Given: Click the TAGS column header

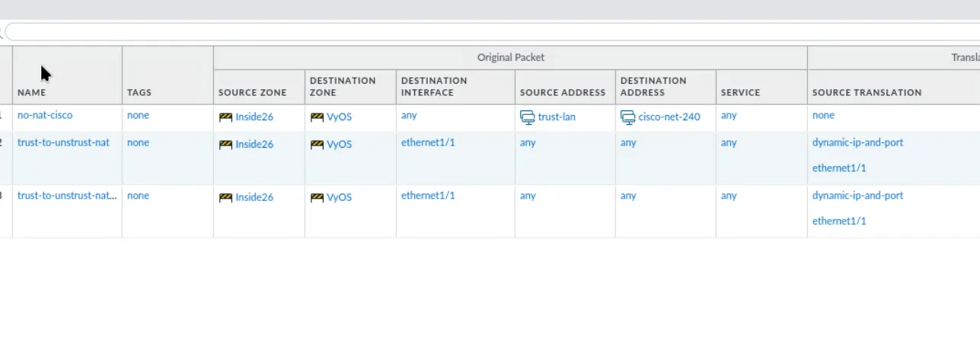Looking at the screenshot, I should tap(139, 92).
